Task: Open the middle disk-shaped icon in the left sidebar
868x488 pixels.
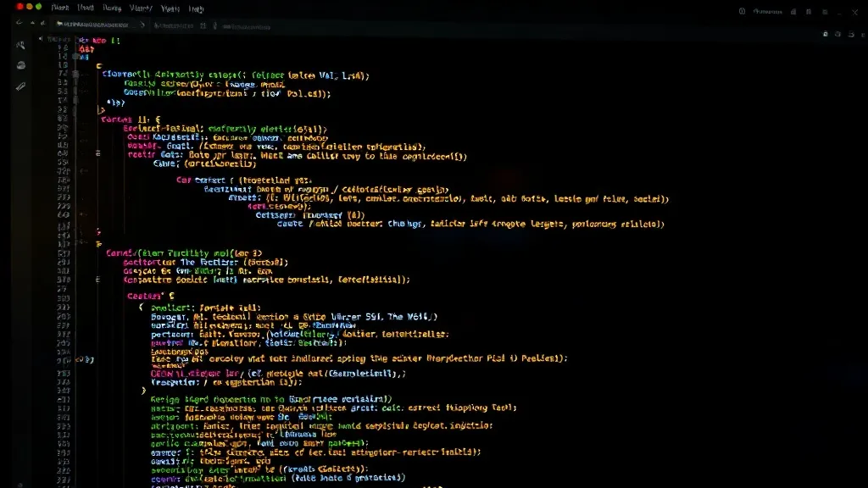Action: [21, 65]
